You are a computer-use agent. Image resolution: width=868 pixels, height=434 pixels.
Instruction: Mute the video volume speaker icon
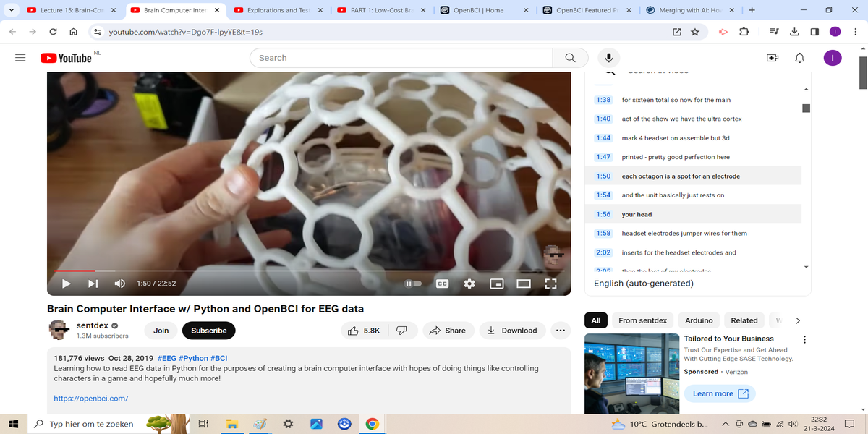click(120, 284)
